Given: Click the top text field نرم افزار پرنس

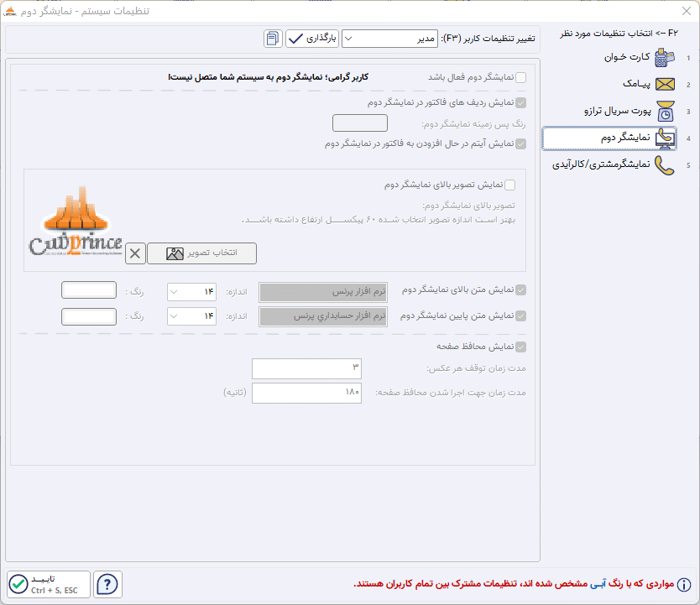Looking at the screenshot, I should pos(323,292).
